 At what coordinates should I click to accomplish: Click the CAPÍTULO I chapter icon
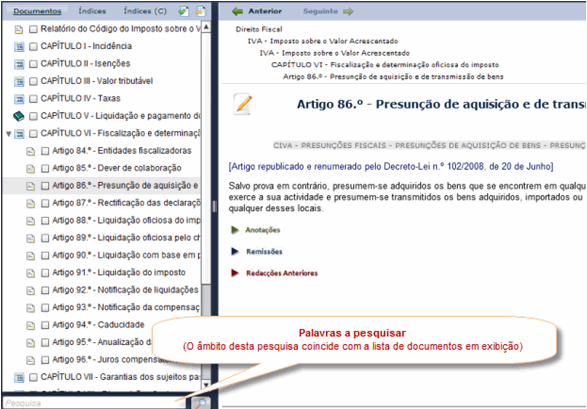tap(19, 46)
